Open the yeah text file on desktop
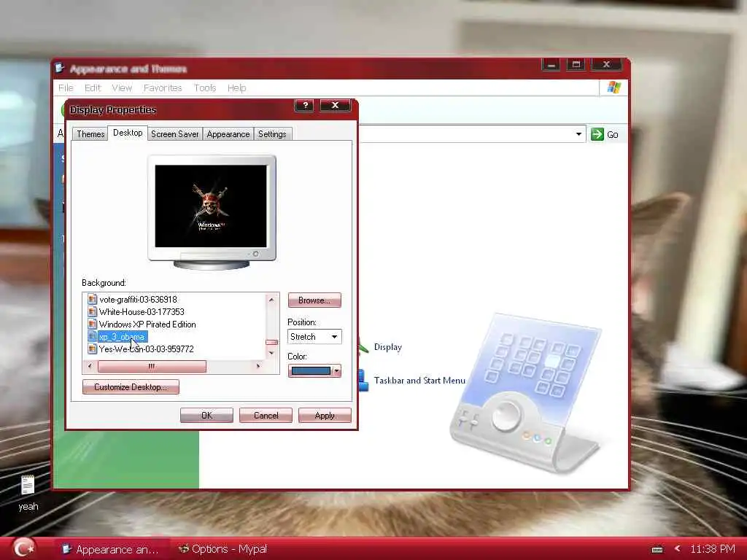Image resolution: width=747 pixels, height=560 pixels. tap(28, 493)
